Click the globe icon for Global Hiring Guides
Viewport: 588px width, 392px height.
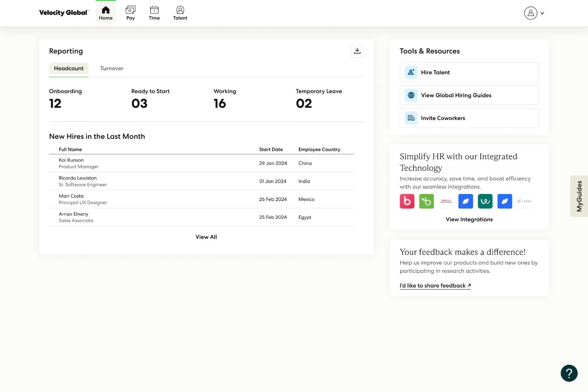(411, 95)
